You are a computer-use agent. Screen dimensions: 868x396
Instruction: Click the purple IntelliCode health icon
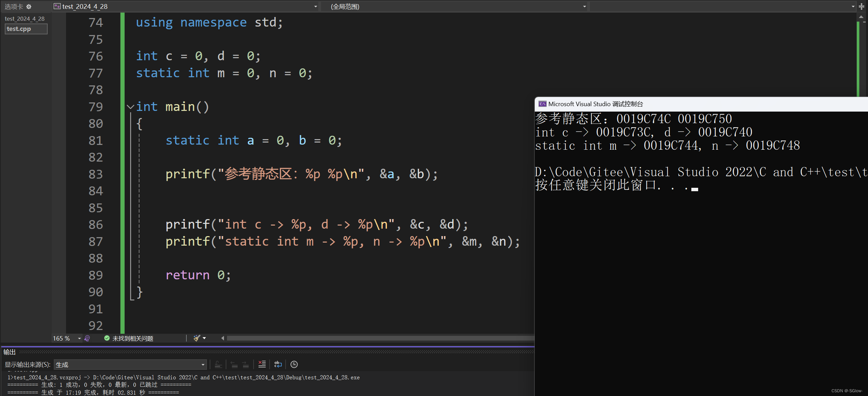[87, 338]
